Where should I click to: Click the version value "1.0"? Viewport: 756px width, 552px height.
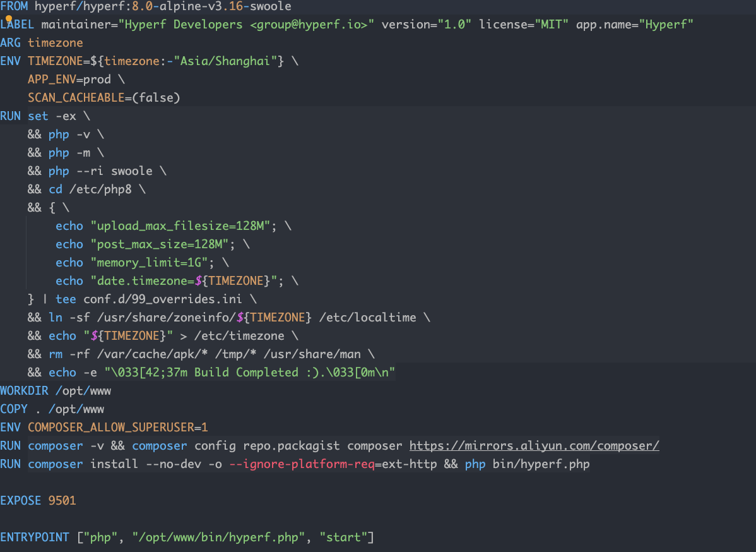click(x=454, y=25)
